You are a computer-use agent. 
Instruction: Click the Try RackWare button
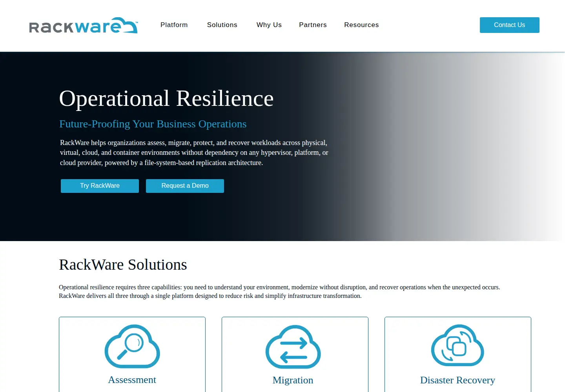[x=100, y=186]
